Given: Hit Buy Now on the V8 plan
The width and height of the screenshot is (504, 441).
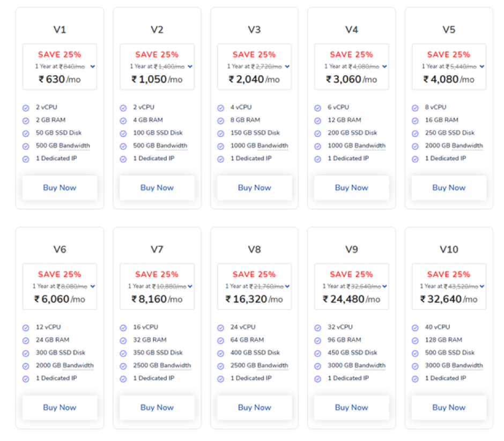Looking at the screenshot, I should click(x=254, y=408).
